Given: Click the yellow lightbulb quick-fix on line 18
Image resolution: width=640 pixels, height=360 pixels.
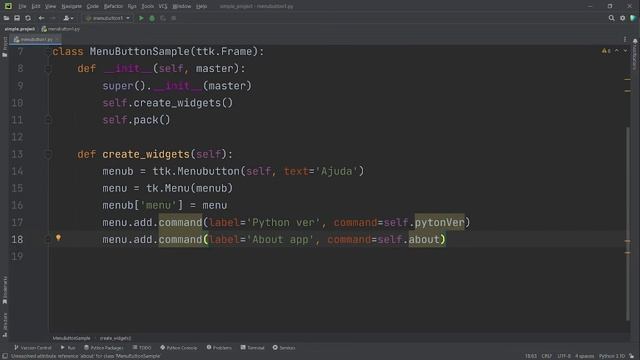Looking at the screenshot, I should [x=58, y=238].
